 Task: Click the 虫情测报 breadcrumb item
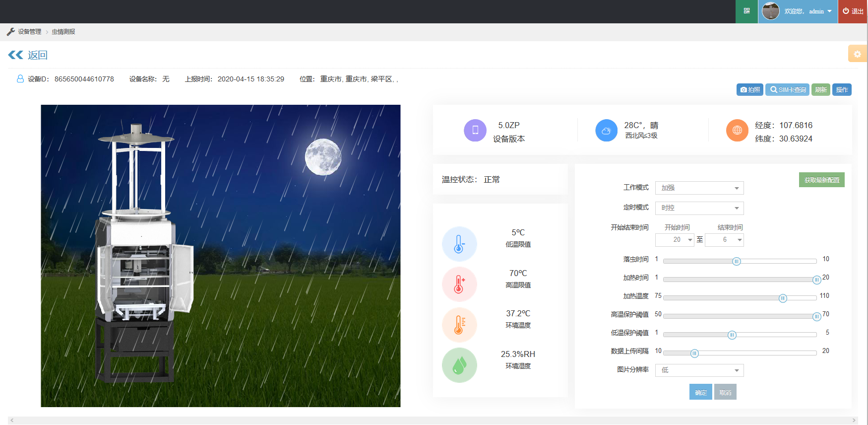pyautogui.click(x=63, y=32)
